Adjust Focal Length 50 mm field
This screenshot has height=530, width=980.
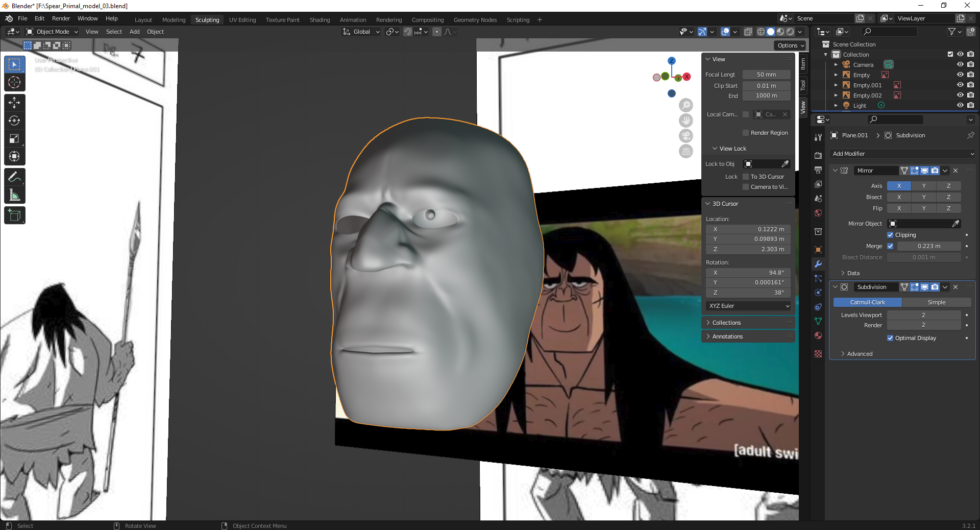[x=766, y=75]
